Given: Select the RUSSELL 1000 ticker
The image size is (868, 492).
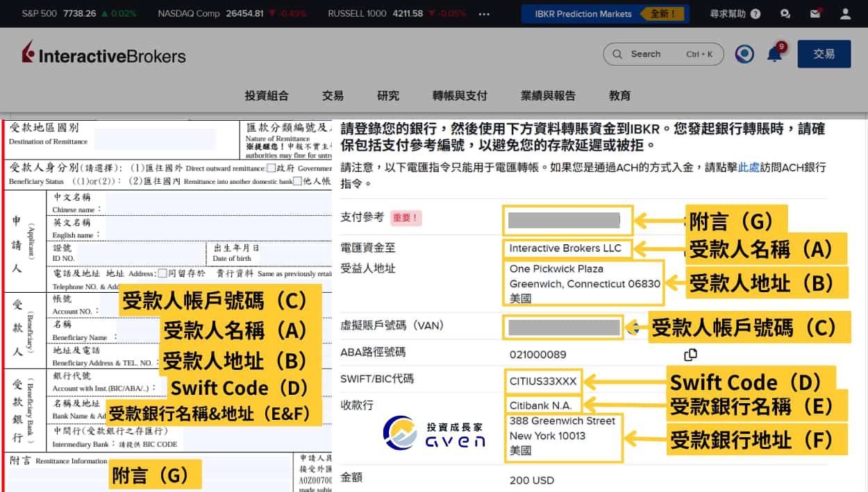Looking at the screenshot, I should tap(397, 14).
